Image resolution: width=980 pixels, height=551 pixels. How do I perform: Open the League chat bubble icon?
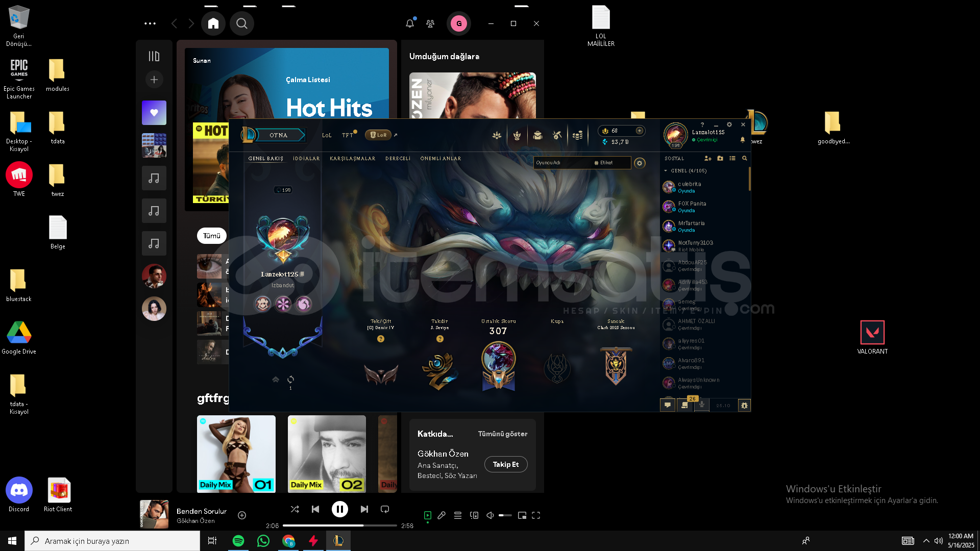668,405
